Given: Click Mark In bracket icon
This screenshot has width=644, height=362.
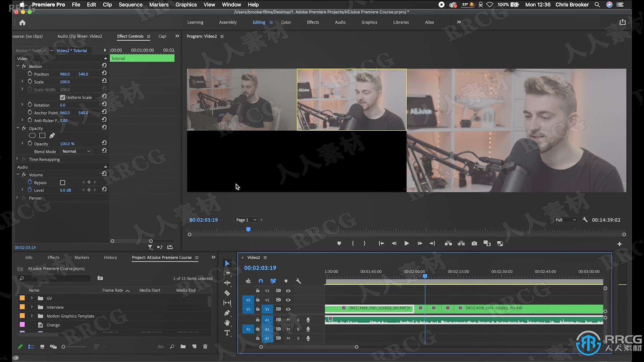Looking at the screenshot, I should point(353,244).
